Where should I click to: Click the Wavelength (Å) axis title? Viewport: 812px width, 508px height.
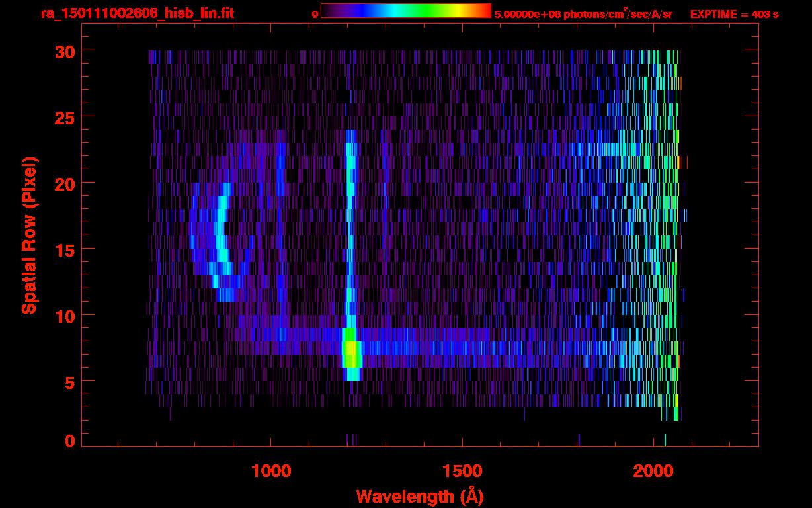click(419, 496)
